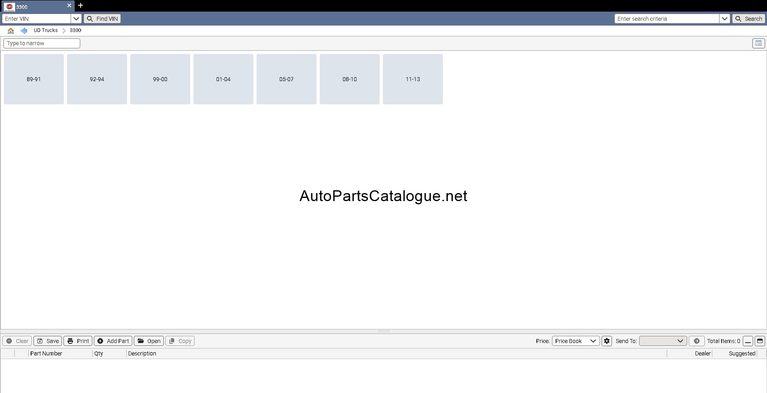The height and width of the screenshot is (393, 767).
Task: Select the 01-04 year range tile
Action: (223, 79)
